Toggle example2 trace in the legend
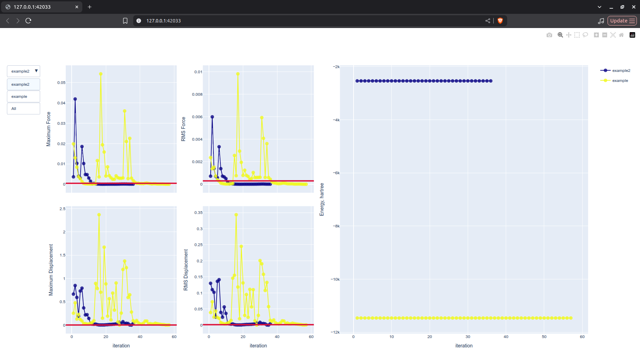Image resolution: width=640 pixels, height=364 pixels. pyautogui.click(x=621, y=71)
